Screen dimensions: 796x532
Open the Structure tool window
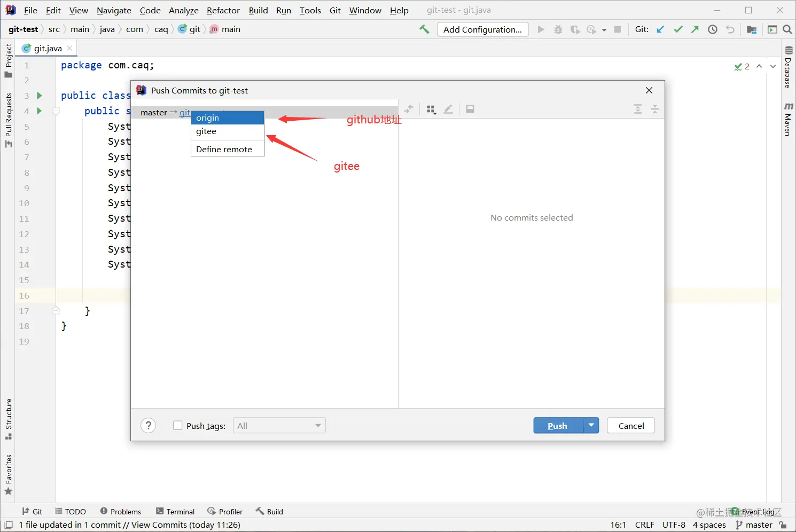coord(8,419)
